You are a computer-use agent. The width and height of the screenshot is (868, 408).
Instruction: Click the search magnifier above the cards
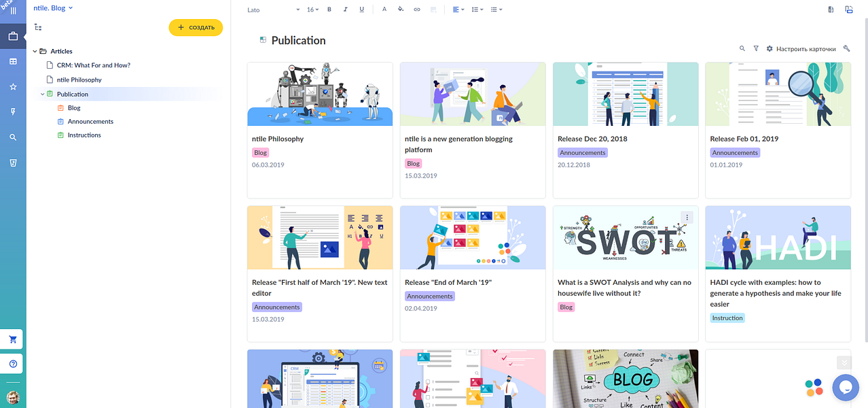742,49
